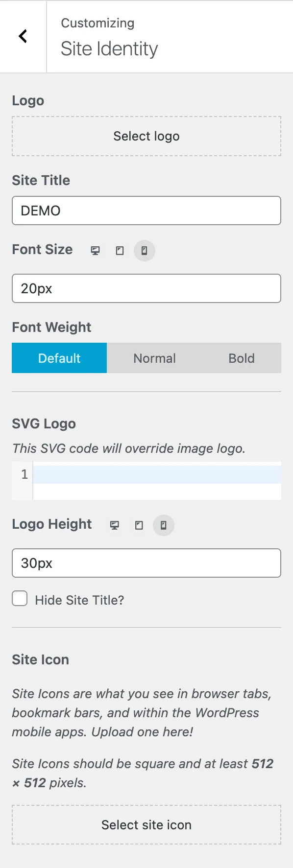Select the Default font weight segment
This screenshot has width=293, height=868.
pyautogui.click(x=59, y=358)
